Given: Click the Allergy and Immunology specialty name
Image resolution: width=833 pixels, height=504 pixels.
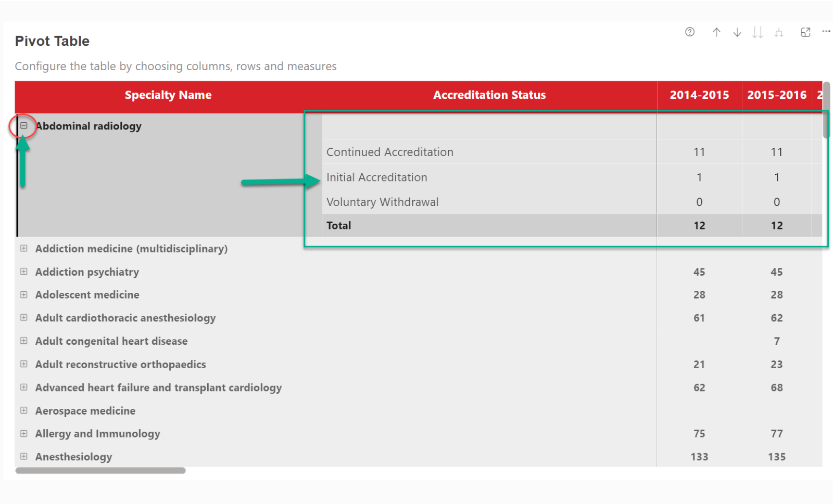Looking at the screenshot, I should coord(98,434).
